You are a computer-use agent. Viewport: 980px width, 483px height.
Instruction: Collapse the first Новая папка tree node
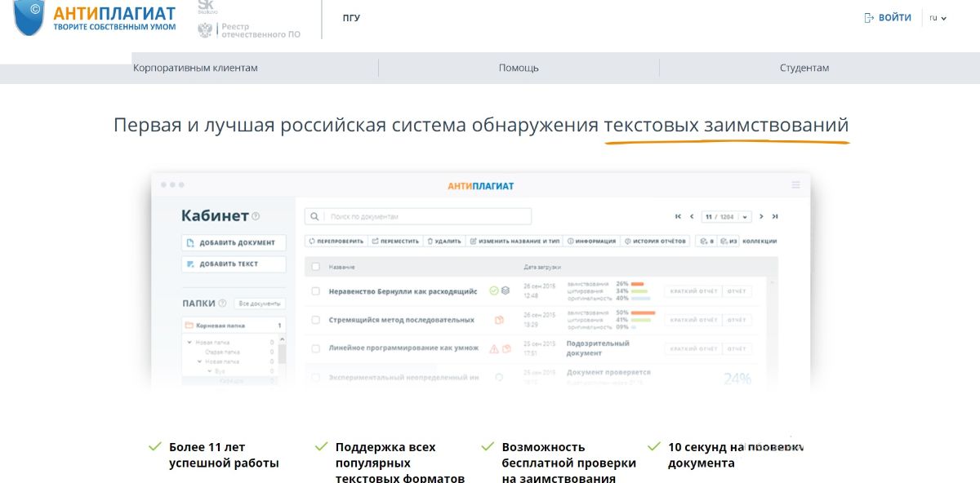(x=190, y=343)
